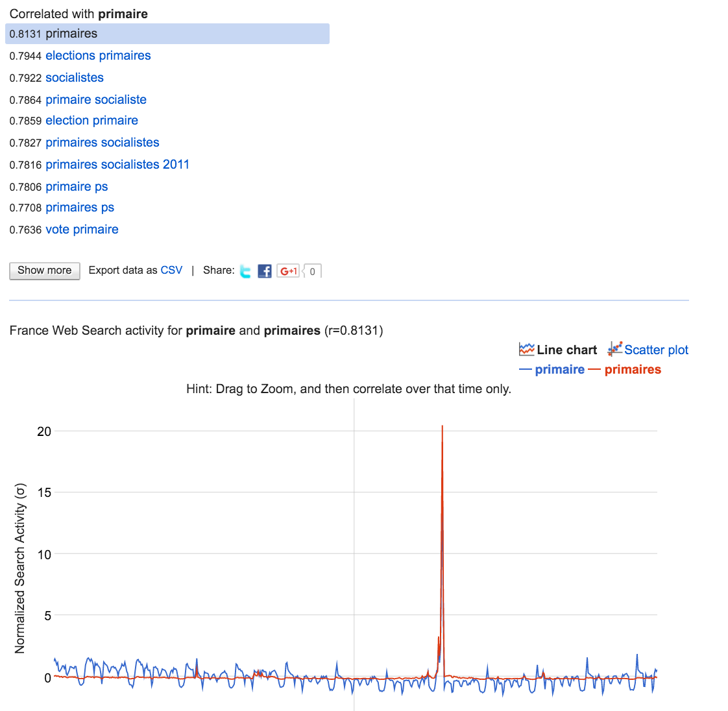This screenshot has width=728, height=711.
Task: Open primaires ps correlation term
Action: (x=79, y=208)
